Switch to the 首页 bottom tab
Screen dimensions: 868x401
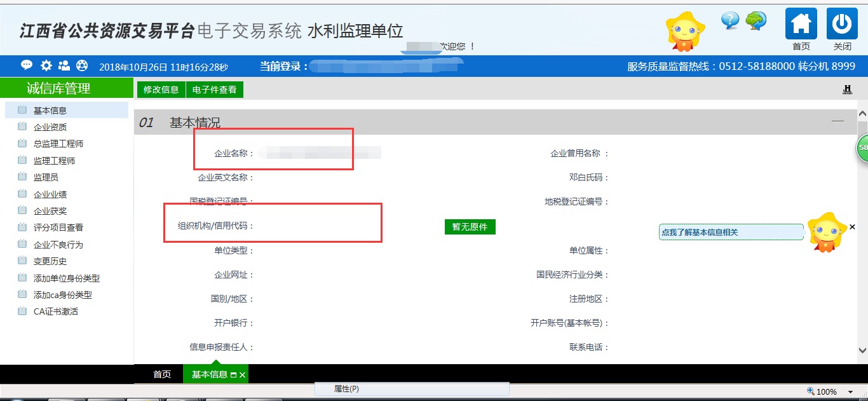pos(162,374)
